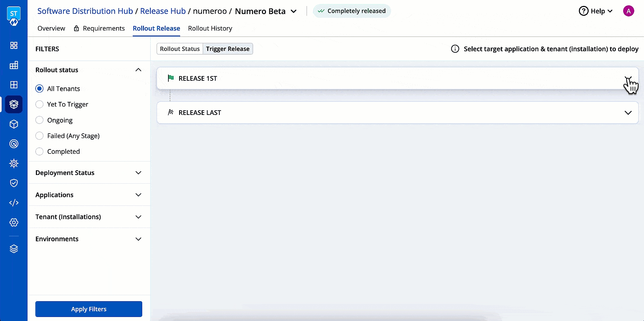Switch to the Rollout History tab

pos(210,28)
